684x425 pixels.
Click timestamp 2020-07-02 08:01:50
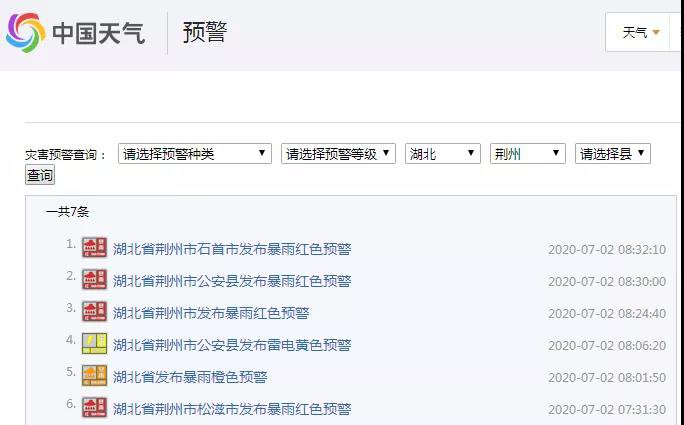[607, 377]
